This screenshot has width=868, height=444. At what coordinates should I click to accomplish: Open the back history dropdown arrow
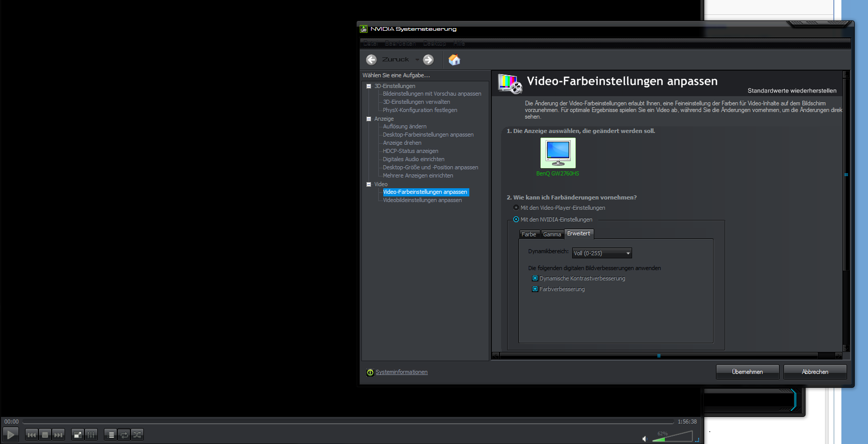pos(417,60)
